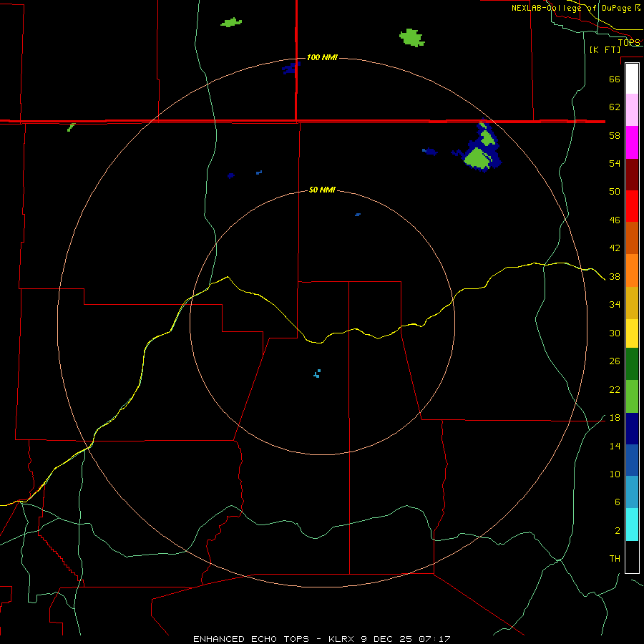Click the white swatch in the tops legend
The height and width of the screenshot is (644, 644).
point(632,79)
